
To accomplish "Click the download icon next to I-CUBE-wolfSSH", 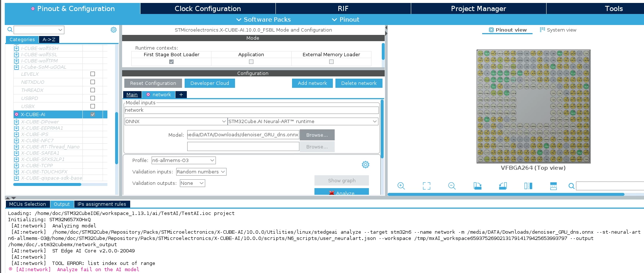I will pyautogui.click(x=17, y=48).
